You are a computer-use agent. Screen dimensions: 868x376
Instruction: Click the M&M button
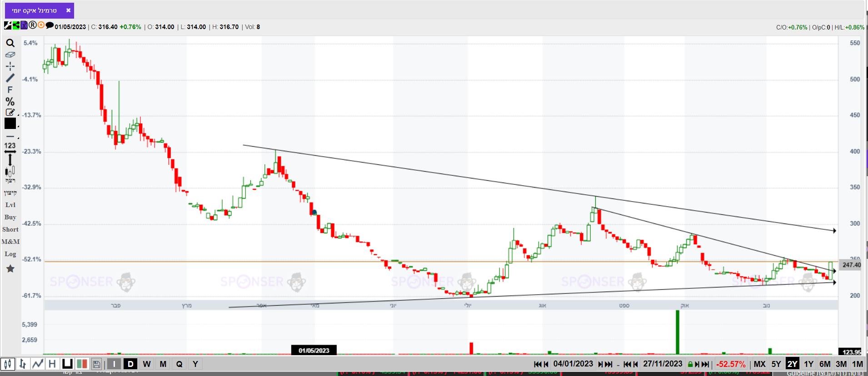click(10, 242)
